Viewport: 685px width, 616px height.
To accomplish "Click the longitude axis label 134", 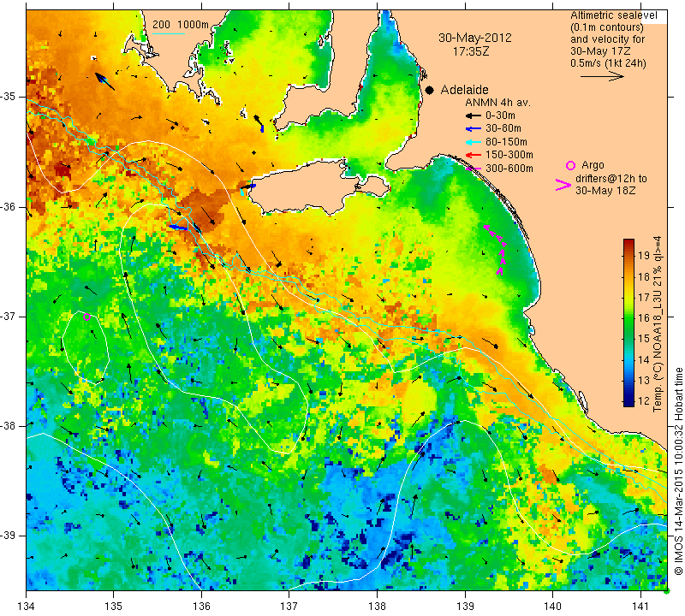I will click(x=27, y=607).
